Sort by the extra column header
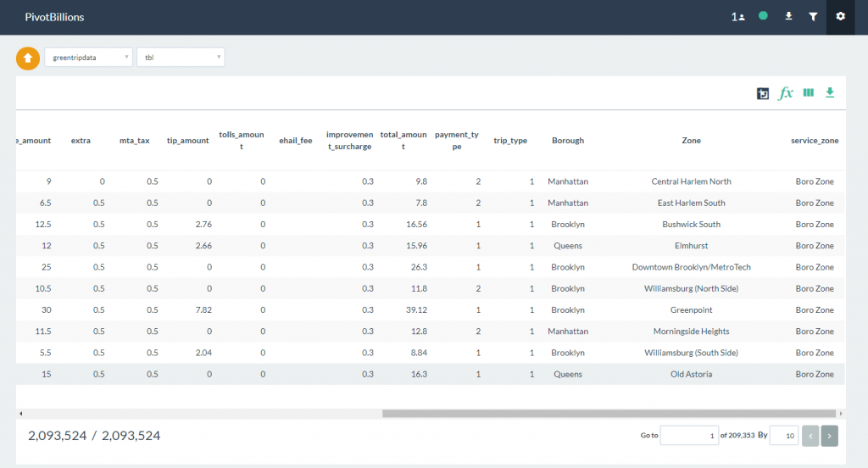The height and width of the screenshot is (468, 868). point(81,141)
